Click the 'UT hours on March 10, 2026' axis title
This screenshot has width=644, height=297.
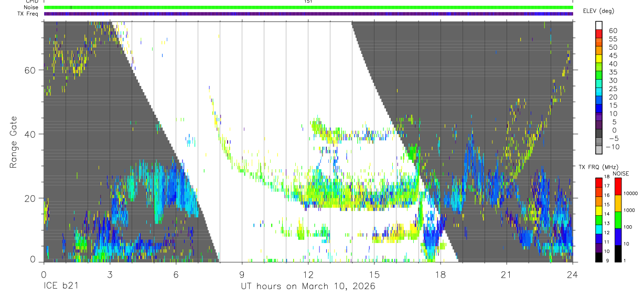(x=308, y=287)
